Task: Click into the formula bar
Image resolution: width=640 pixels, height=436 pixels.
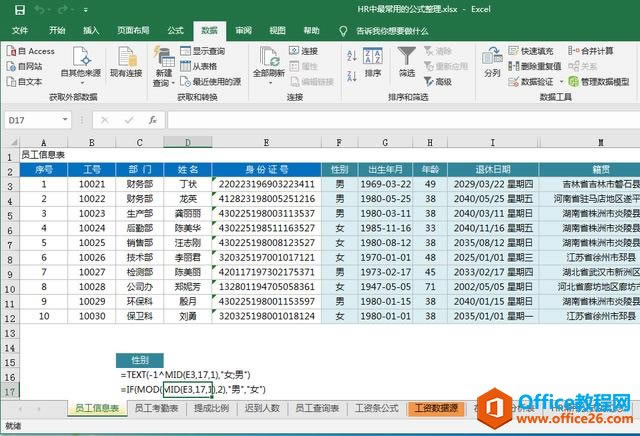Action: click(x=403, y=120)
